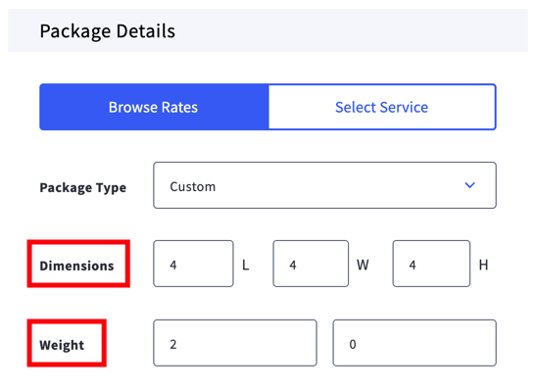Focus the Length dimension field

coord(193,264)
